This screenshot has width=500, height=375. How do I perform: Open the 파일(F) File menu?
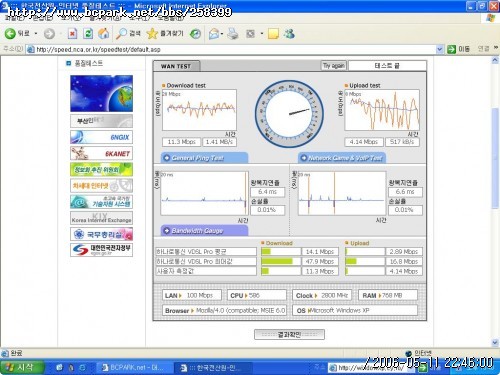[14, 18]
